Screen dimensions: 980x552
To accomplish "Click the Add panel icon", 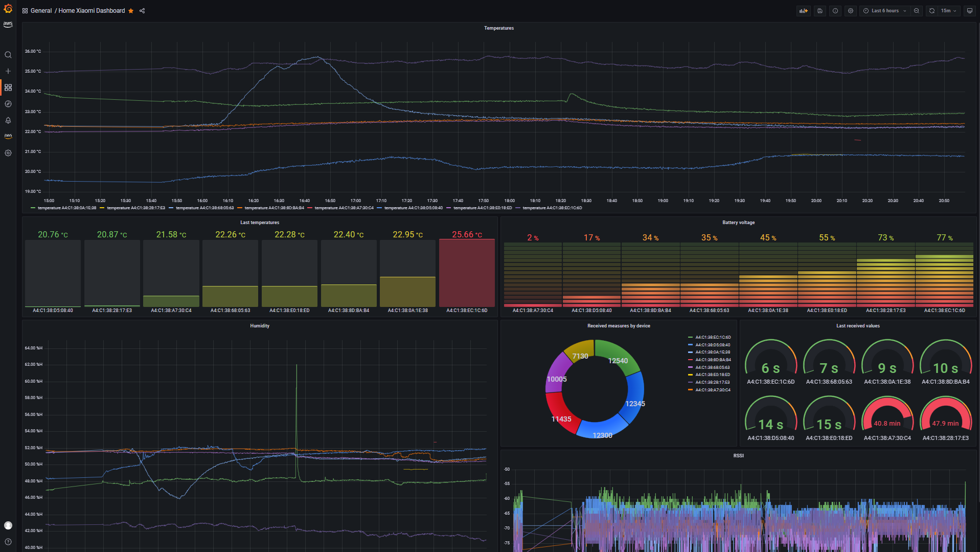I will pyautogui.click(x=804, y=11).
